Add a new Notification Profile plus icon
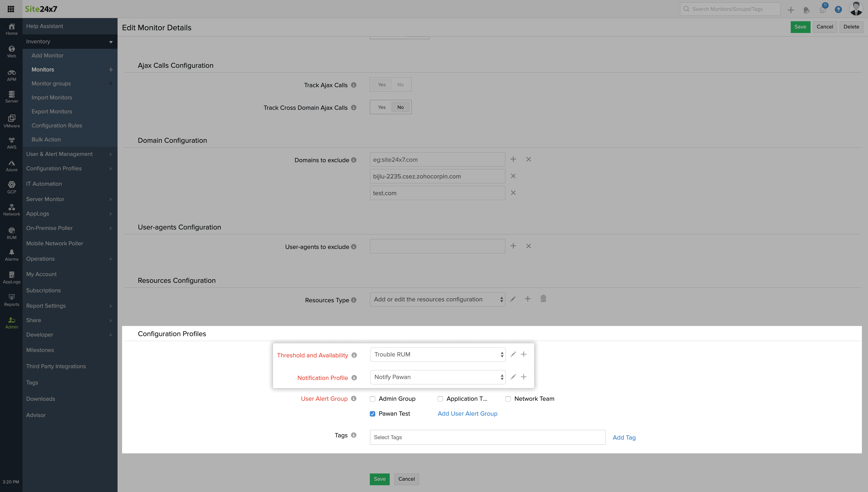This screenshot has height=492, width=868. point(524,377)
